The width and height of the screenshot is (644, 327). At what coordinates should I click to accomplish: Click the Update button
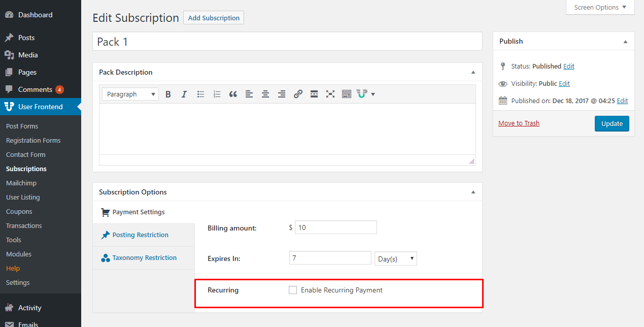[x=612, y=123]
